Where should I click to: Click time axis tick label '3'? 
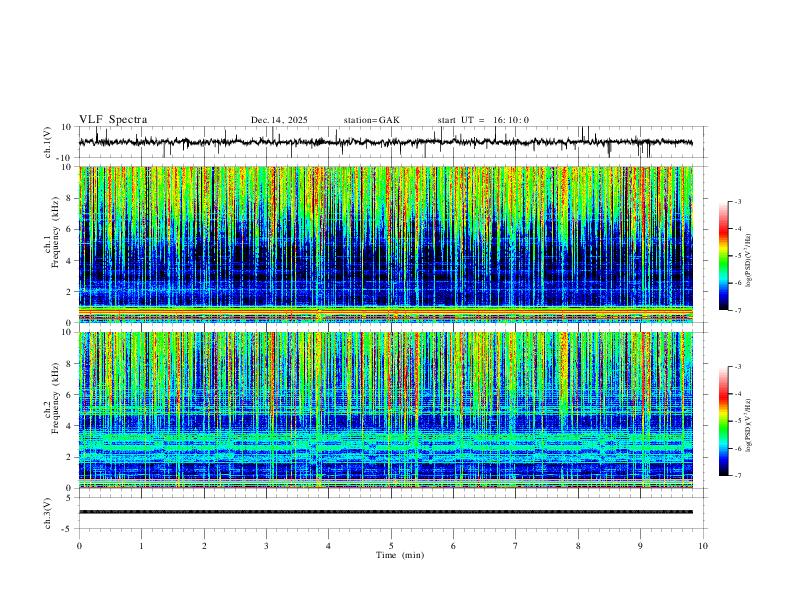266,546
